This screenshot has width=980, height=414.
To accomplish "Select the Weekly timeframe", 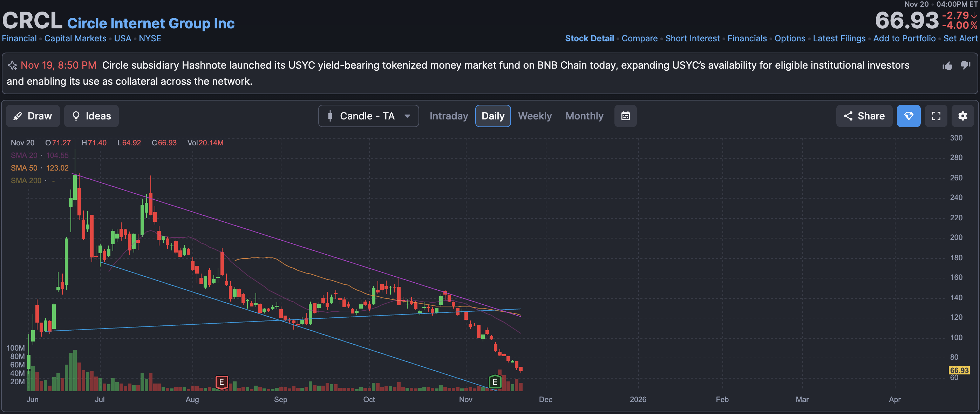I will 535,116.
